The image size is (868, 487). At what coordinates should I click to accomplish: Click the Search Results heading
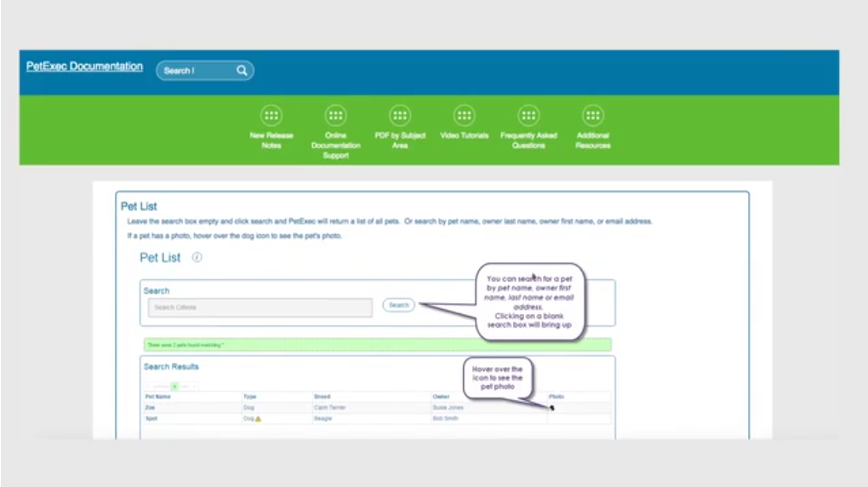[171, 367]
